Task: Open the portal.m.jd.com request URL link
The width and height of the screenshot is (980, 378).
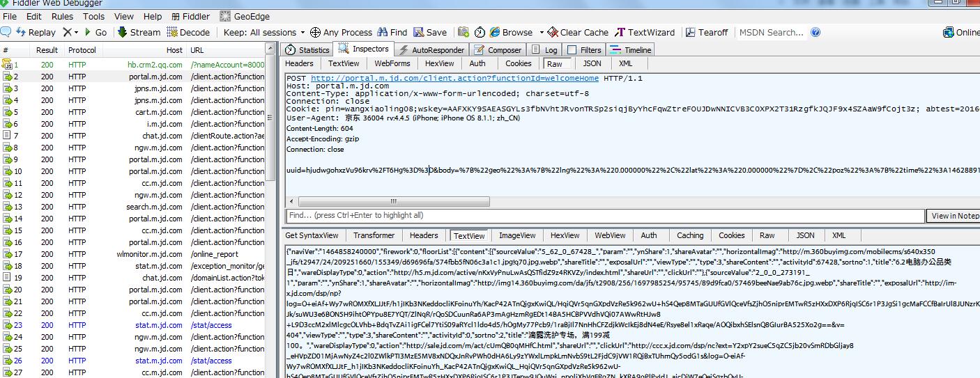Action: pyautogui.click(x=454, y=79)
